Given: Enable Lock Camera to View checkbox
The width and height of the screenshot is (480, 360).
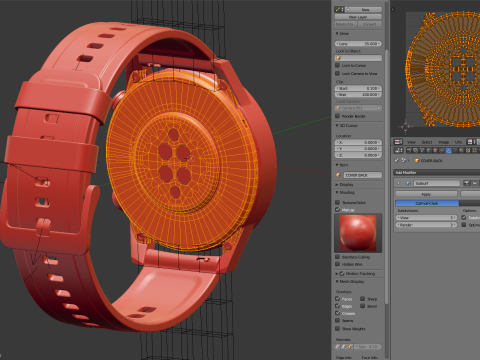Looking at the screenshot, I should (x=337, y=73).
